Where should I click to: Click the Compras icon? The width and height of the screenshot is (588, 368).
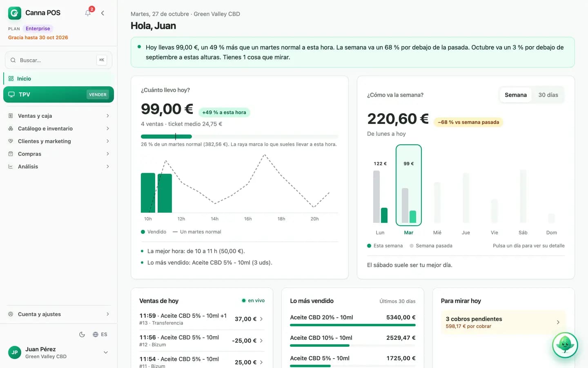[x=11, y=154]
